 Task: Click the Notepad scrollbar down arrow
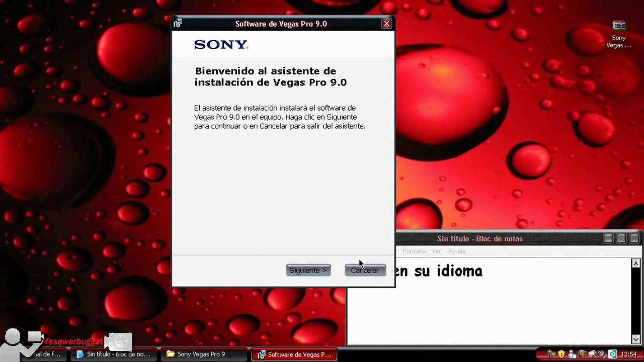click(x=636, y=339)
